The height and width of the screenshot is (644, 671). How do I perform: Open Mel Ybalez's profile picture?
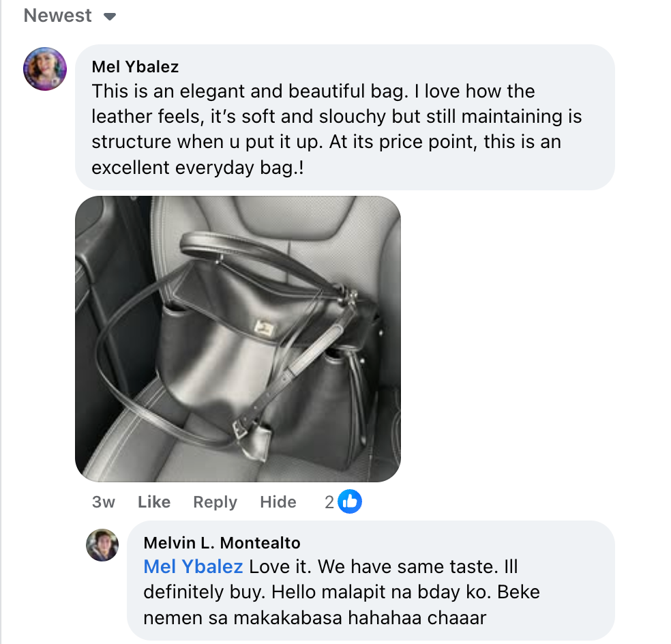[x=45, y=69]
